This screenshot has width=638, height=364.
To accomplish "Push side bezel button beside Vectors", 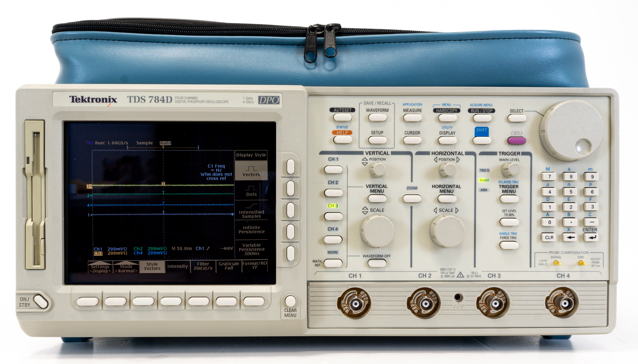I will tap(291, 167).
